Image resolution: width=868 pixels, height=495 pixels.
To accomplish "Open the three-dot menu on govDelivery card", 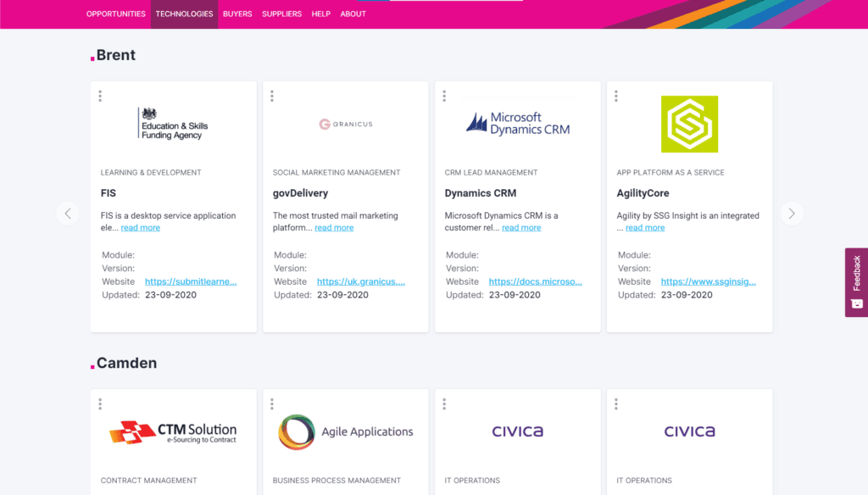I will pyautogui.click(x=272, y=96).
